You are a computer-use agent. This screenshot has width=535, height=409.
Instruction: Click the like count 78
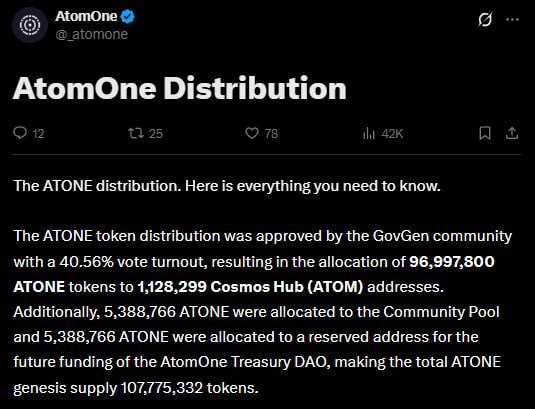272,134
